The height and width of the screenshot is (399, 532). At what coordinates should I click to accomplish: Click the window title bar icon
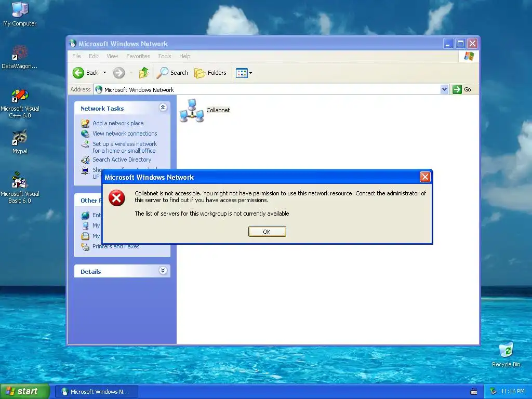[x=73, y=44]
